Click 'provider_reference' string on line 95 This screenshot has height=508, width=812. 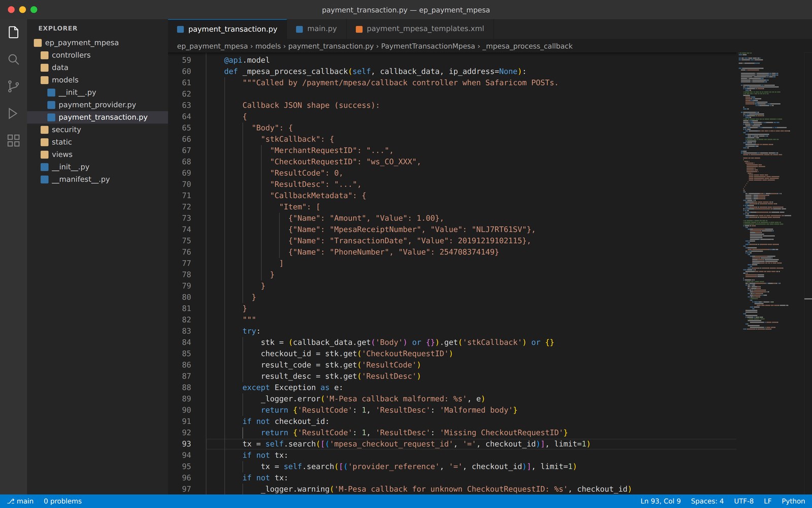pyautogui.click(x=394, y=466)
